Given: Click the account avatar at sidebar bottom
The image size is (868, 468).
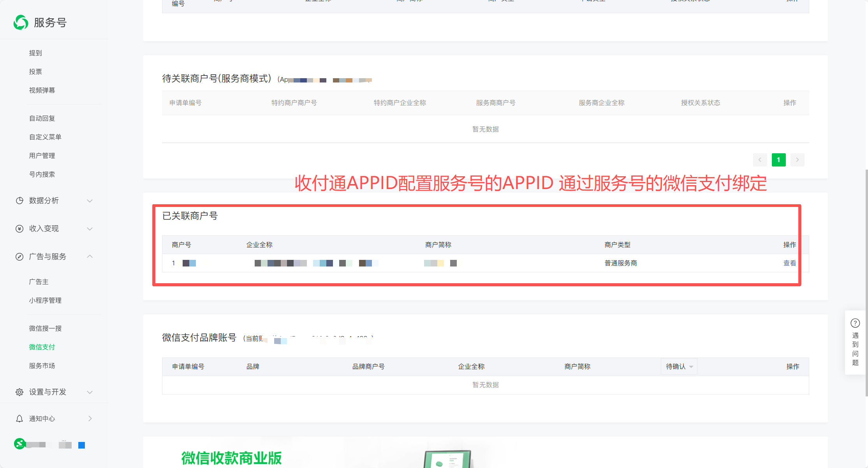Looking at the screenshot, I should point(20,443).
